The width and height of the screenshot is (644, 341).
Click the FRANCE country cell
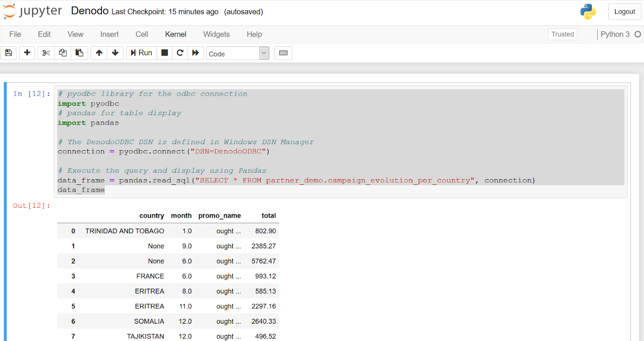[x=150, y=276]
